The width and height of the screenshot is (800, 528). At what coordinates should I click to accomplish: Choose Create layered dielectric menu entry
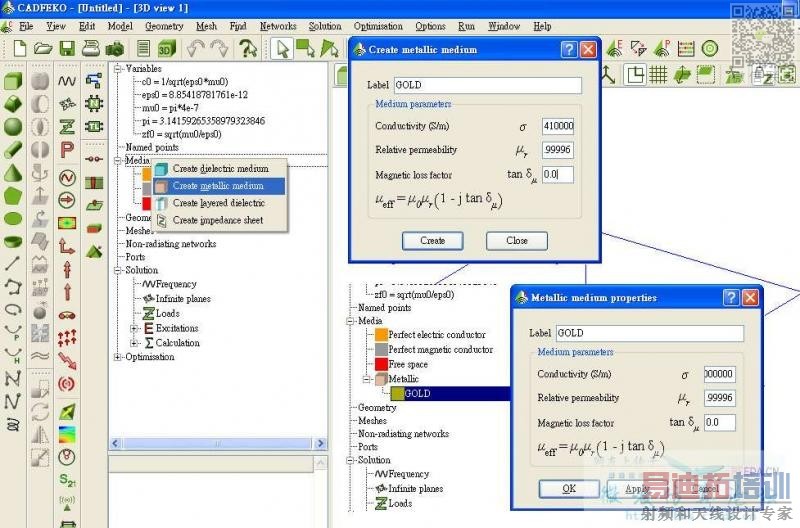click(x=220, y=203)
